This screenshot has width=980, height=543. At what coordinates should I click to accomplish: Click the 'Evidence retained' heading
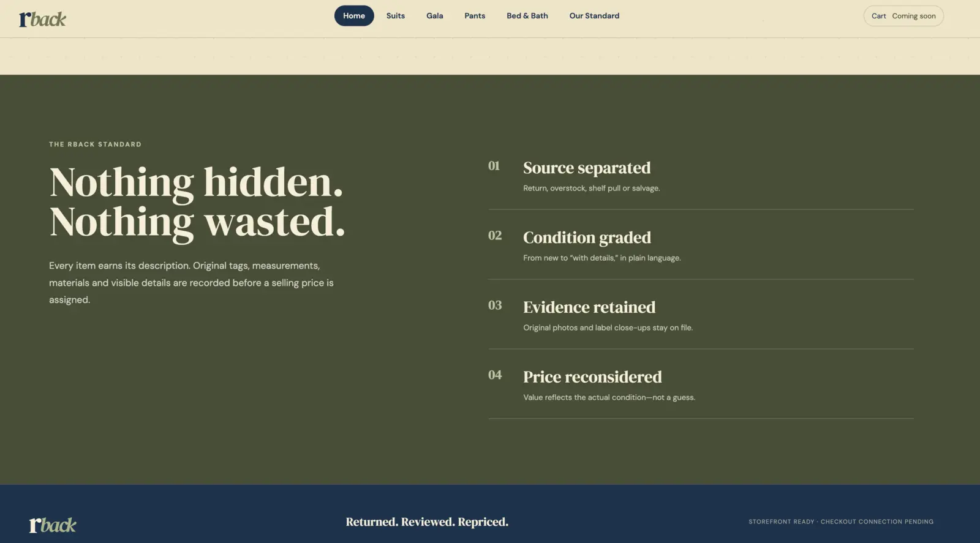[589, 307]
